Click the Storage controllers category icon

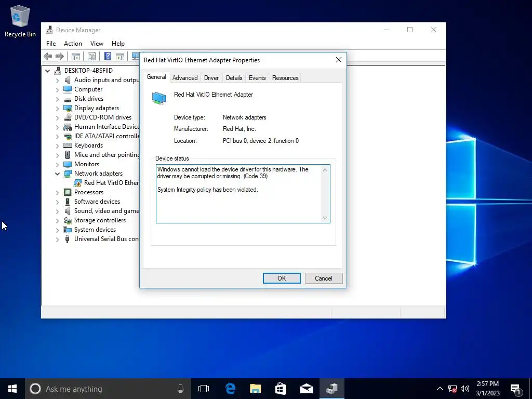click(x=68, y=220)
